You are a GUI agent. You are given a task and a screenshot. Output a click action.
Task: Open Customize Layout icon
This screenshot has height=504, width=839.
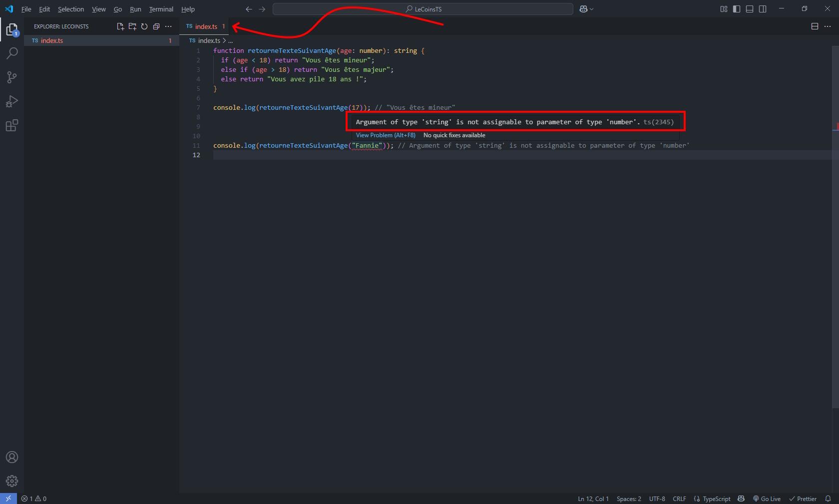point(724,9)
